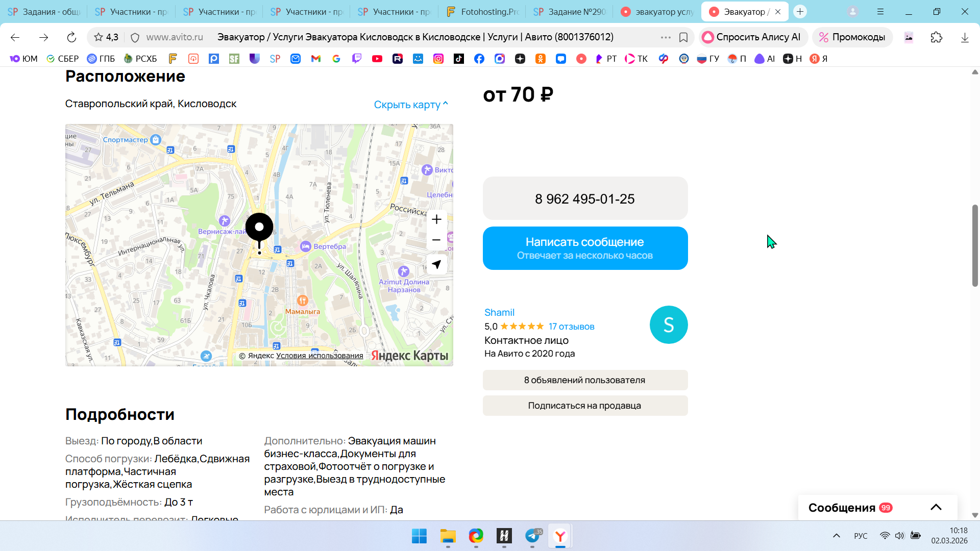Collapse the map with Скрыть карту

click(410, 105)
